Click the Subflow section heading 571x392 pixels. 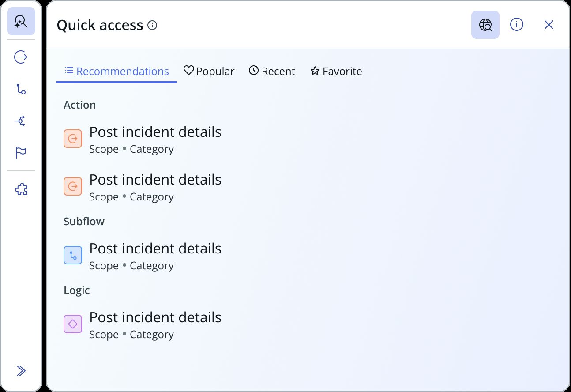pos(84,222)
